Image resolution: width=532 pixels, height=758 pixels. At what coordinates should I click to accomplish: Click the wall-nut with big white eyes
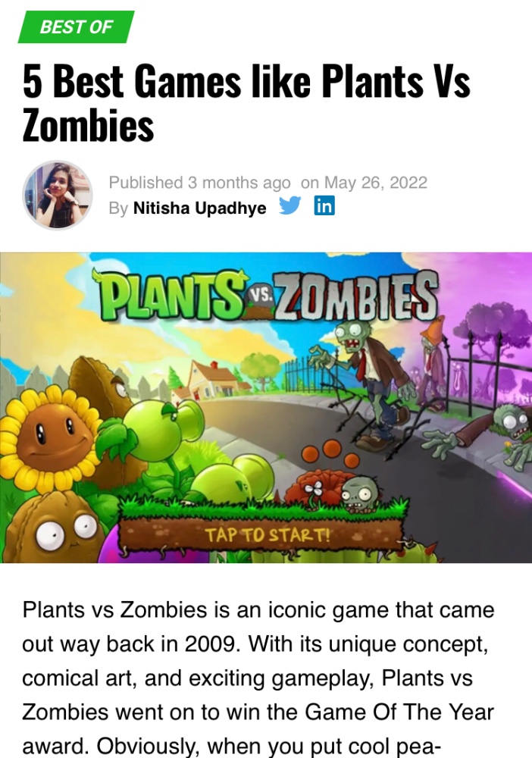coord(53,528)
